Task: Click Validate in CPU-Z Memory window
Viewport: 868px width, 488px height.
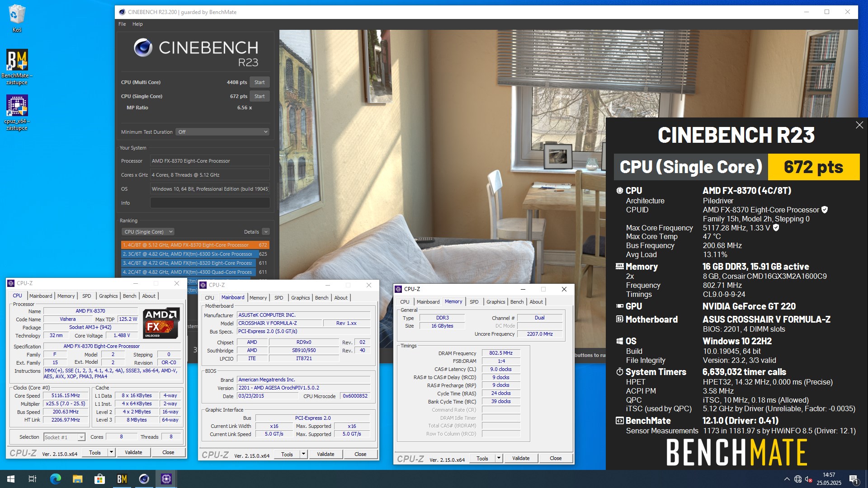Action: click(521, 458)
